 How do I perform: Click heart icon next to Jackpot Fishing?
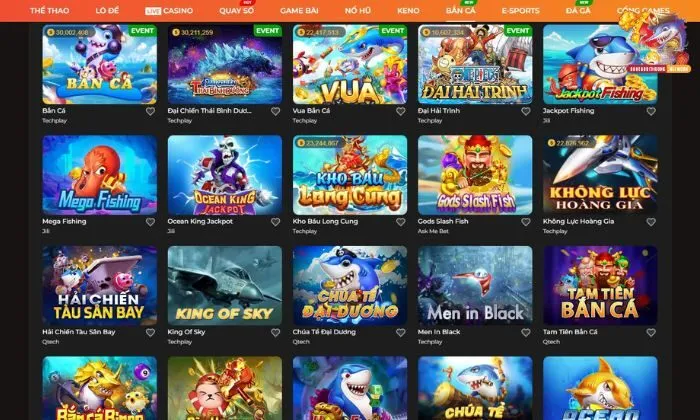tap(651, 111)
